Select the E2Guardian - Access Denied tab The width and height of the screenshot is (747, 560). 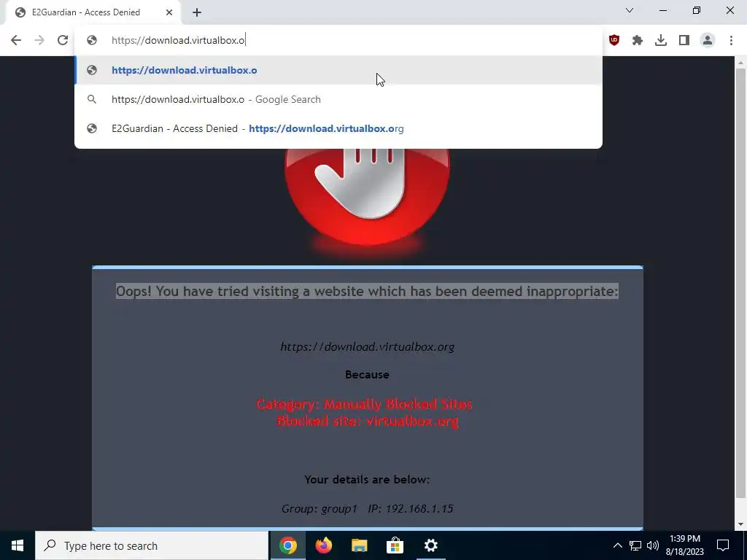pyautogui.click(x=93, y=12)
